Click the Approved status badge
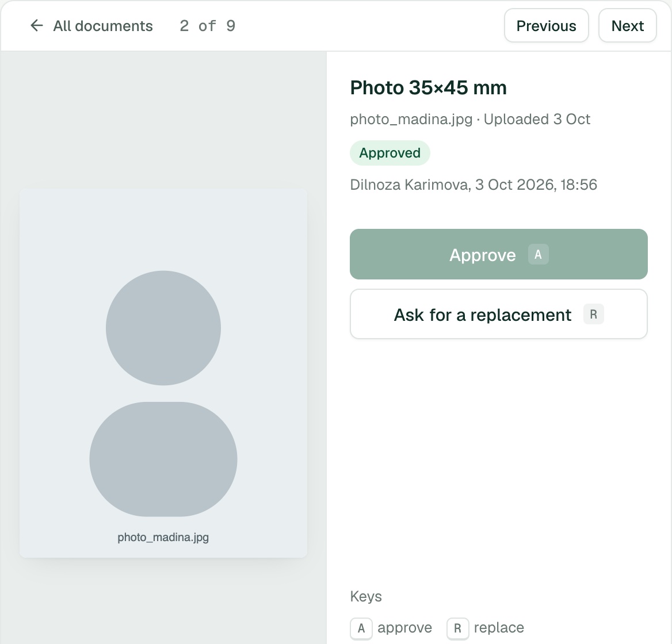 [390, 153]
